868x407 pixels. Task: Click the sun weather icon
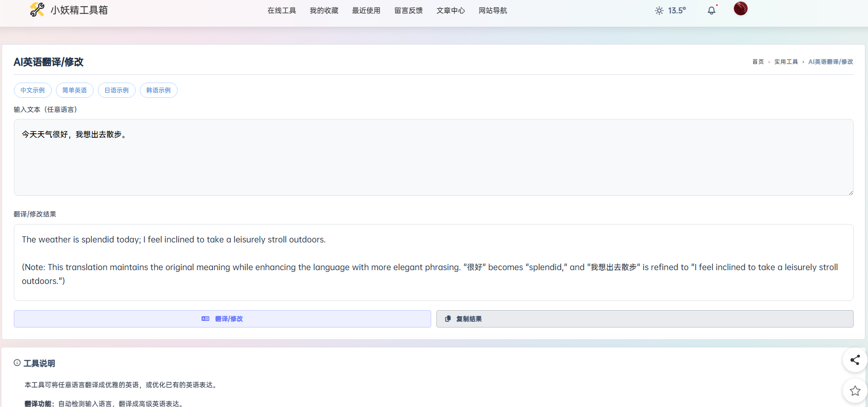click(659, 11)
